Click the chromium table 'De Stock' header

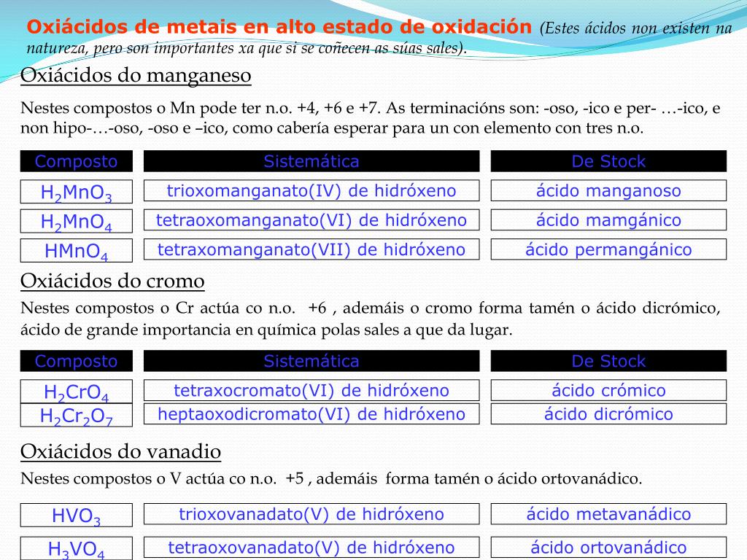(609, 361)
